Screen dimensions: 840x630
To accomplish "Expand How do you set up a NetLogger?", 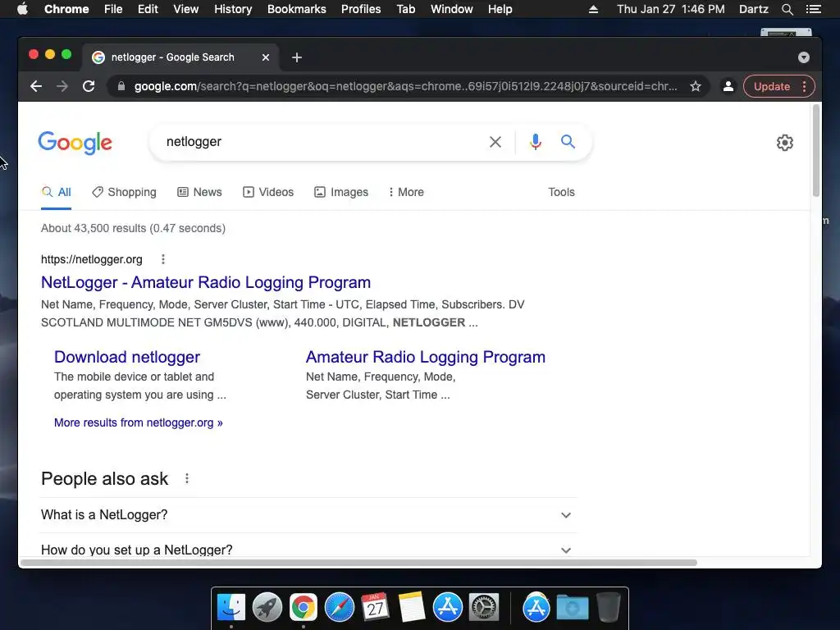I will click(308, 550).
